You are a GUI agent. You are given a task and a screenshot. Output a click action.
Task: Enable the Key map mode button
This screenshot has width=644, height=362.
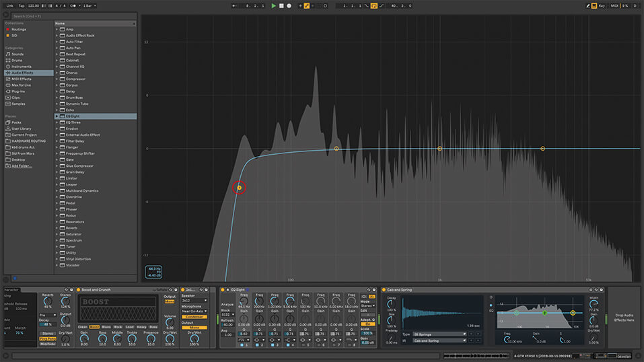pos(602,6)
